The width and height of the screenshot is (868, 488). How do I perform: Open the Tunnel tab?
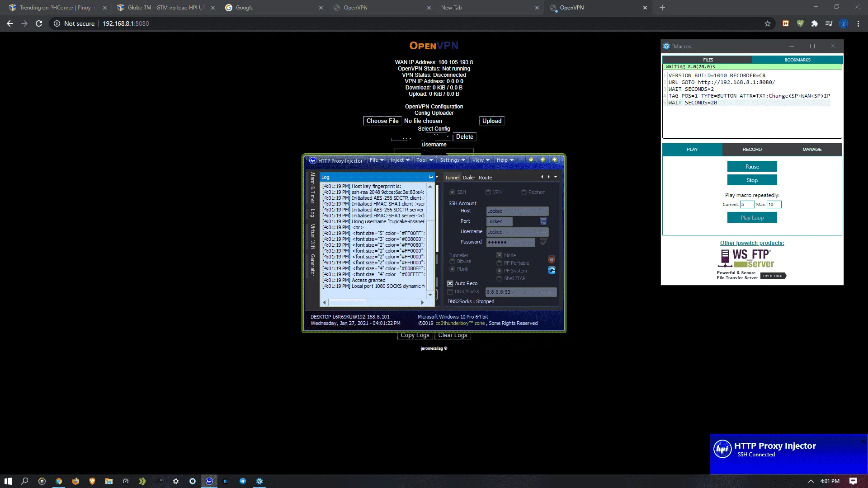tap(452, 178)
